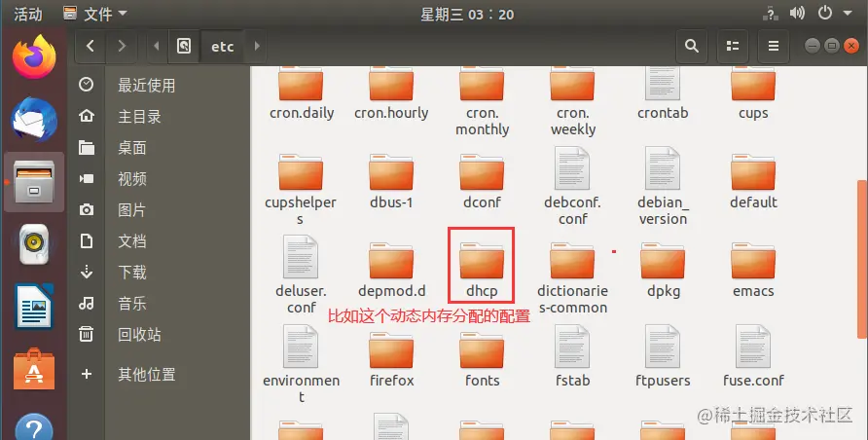Click the path bar right arrow

tap(256, 46)
